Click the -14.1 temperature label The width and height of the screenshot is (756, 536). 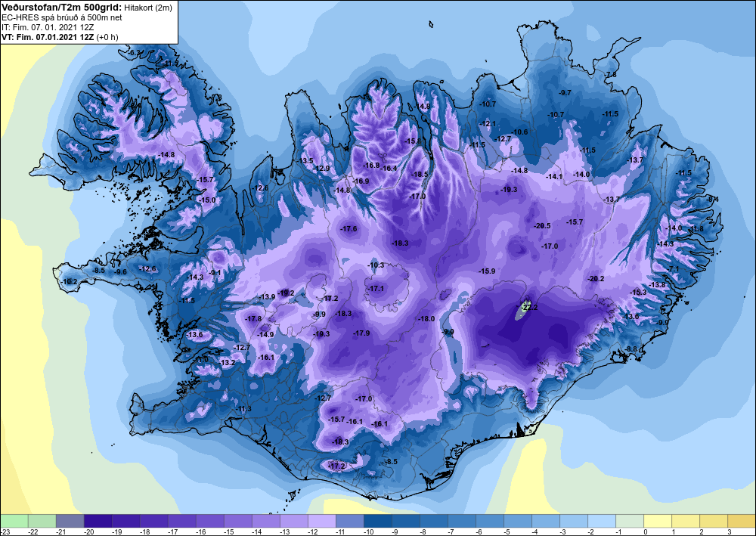pyautogui.click(x=554, y=177)
